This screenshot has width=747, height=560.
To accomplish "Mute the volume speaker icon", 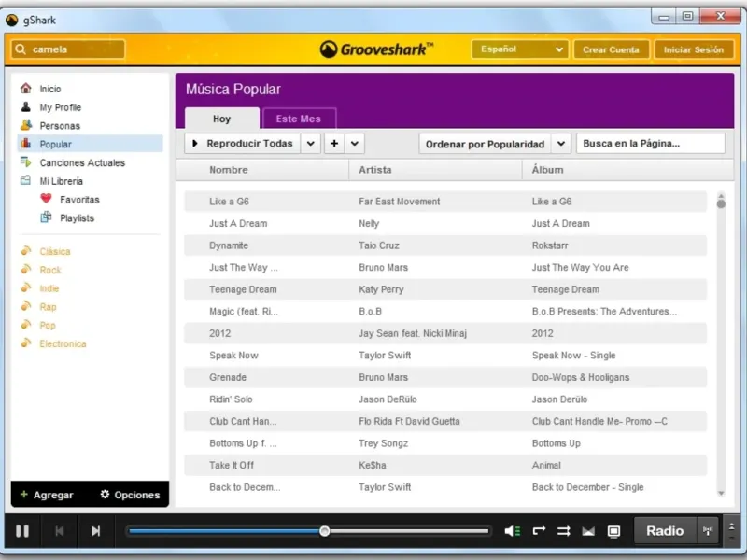I will 512,530.
